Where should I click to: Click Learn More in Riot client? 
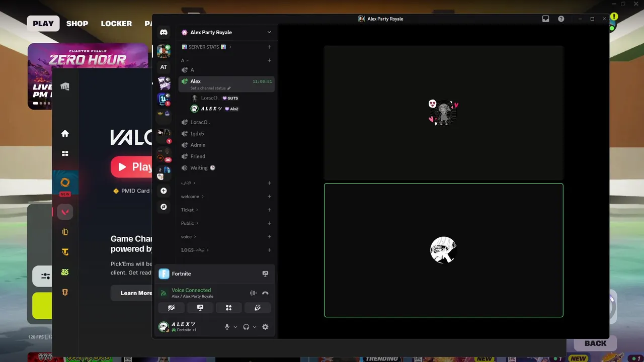[132, 293]
